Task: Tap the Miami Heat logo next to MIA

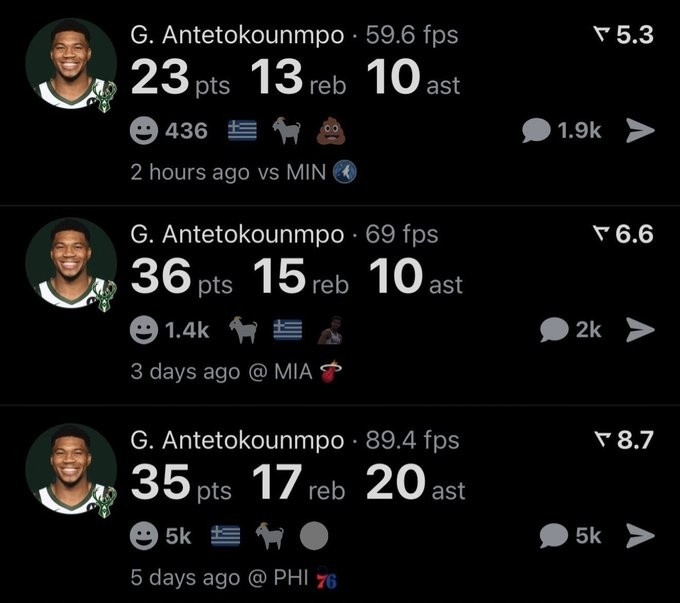Action: (330, 372)
